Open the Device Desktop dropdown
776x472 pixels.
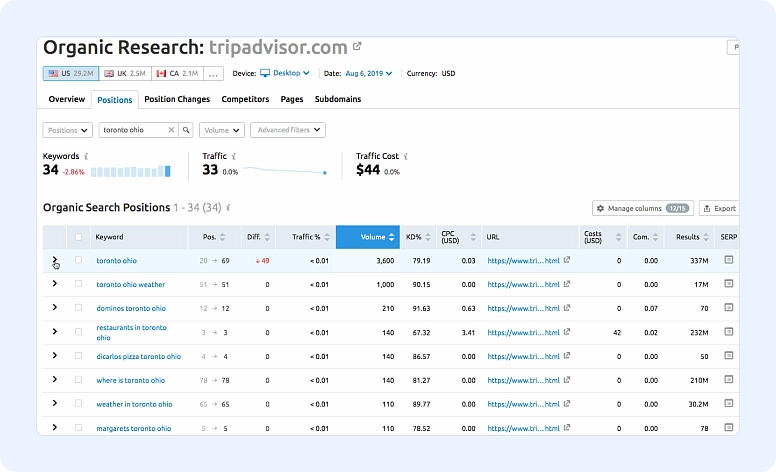286,73
